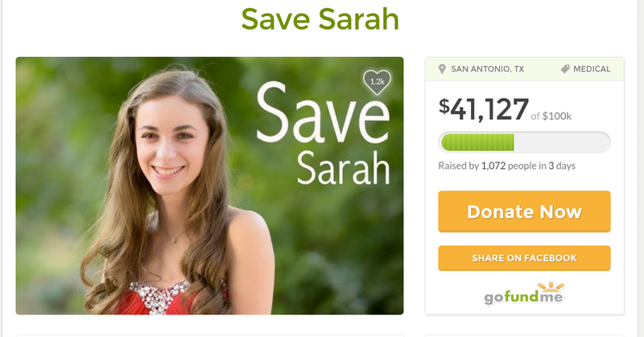Click the GoFundMe sun logo
Viewport: 644px width, 337px height.
551,286
